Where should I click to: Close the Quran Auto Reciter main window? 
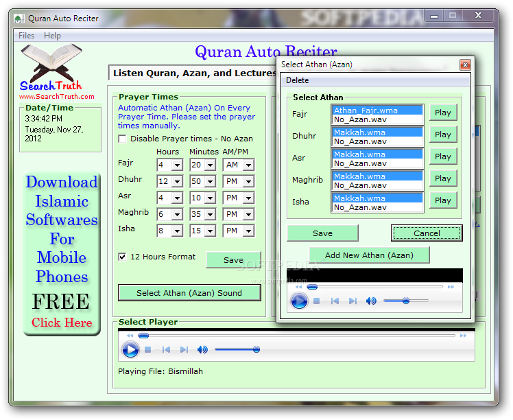point(478,15)
